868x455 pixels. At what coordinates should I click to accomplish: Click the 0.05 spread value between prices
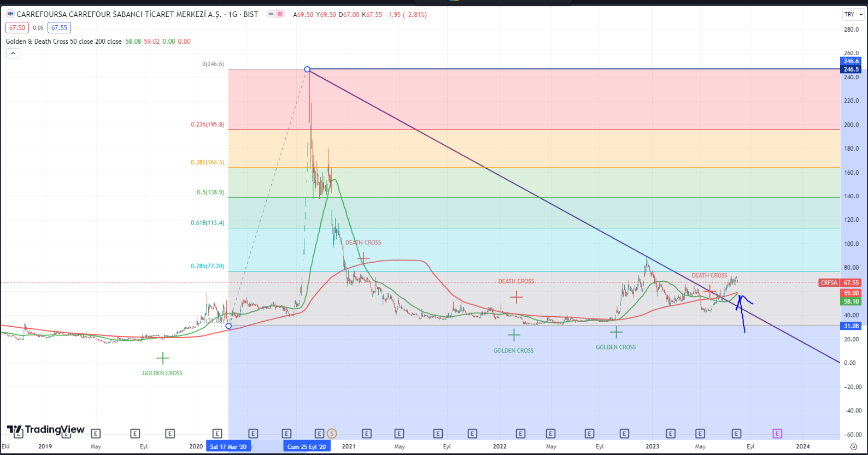[38, 28]
